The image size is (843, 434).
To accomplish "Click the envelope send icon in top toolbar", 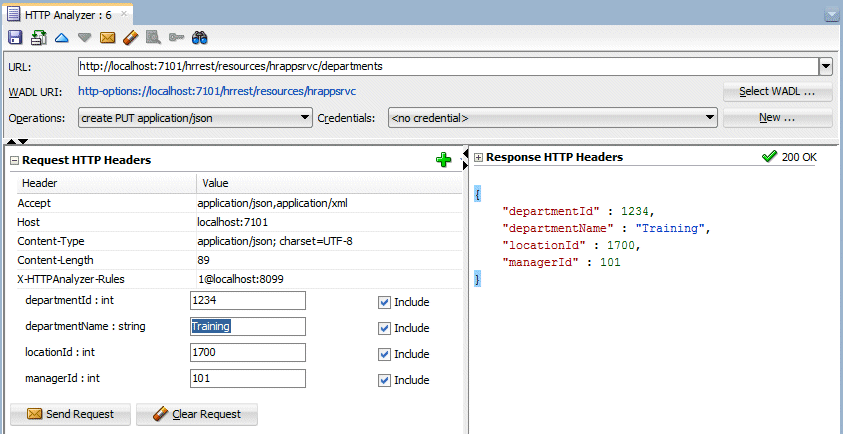I will 108,38.
